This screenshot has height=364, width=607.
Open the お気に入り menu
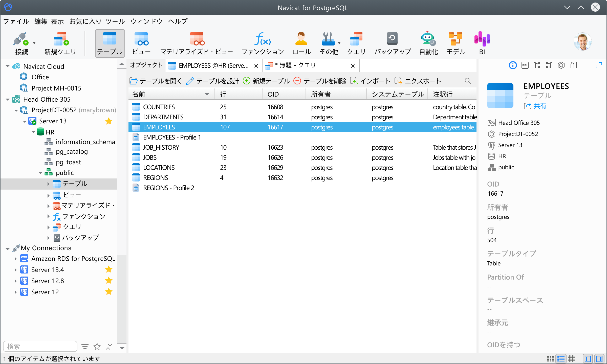click(85, 21)
